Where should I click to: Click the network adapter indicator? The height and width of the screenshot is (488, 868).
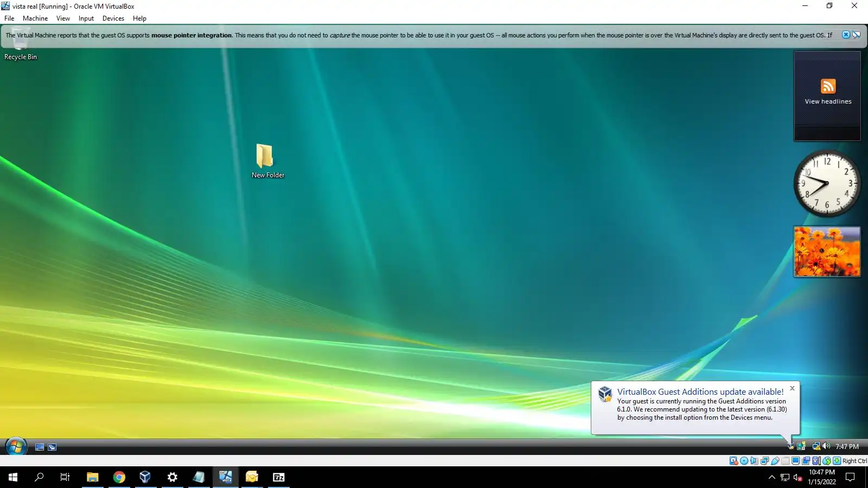point(764,461)
